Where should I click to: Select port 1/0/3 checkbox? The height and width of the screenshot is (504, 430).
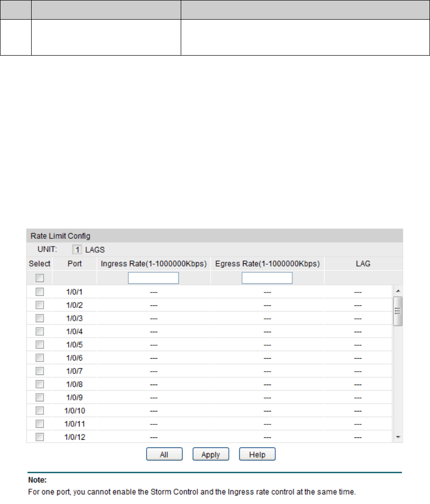[40, 318]
